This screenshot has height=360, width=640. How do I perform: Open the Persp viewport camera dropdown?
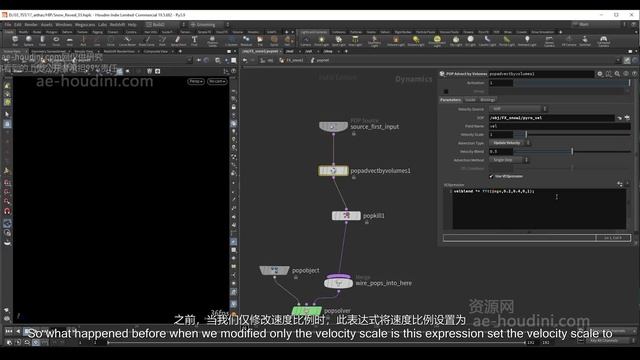[x=196, y=81]
